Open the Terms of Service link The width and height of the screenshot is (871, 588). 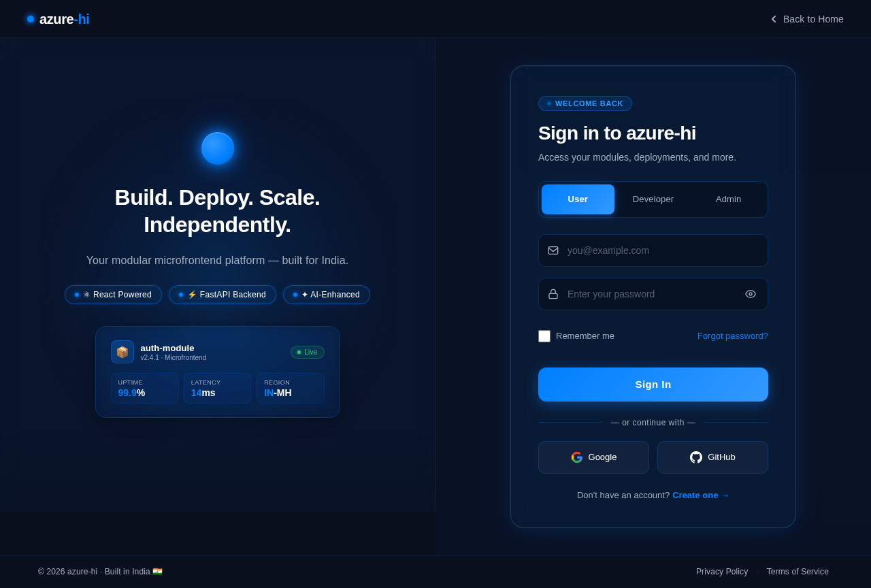798,572
